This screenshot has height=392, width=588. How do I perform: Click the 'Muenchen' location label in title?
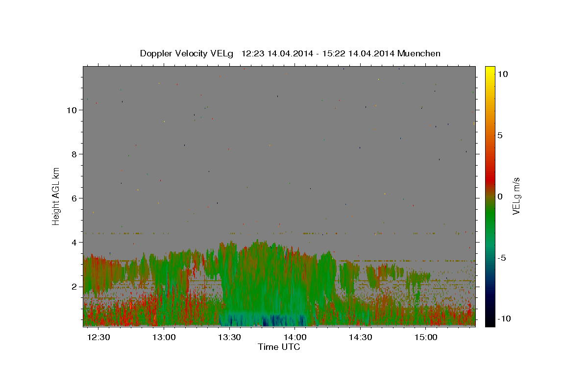pos(419,53)
